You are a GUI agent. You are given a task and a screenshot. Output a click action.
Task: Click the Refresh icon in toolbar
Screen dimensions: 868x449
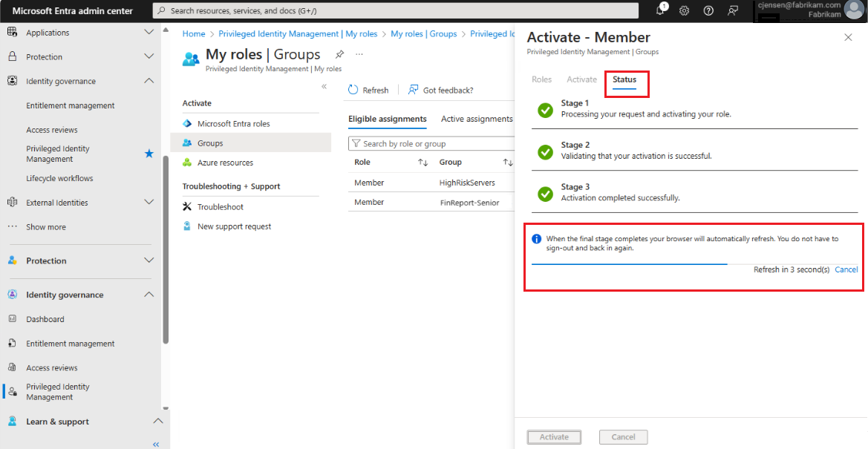coord(353,90)
